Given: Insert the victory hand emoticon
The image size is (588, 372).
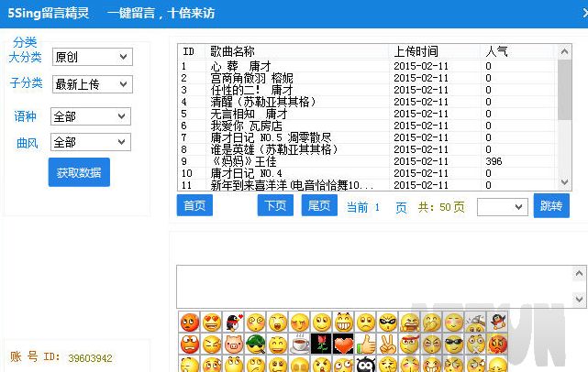Looking at the screenshot, I should coord(388,344).
